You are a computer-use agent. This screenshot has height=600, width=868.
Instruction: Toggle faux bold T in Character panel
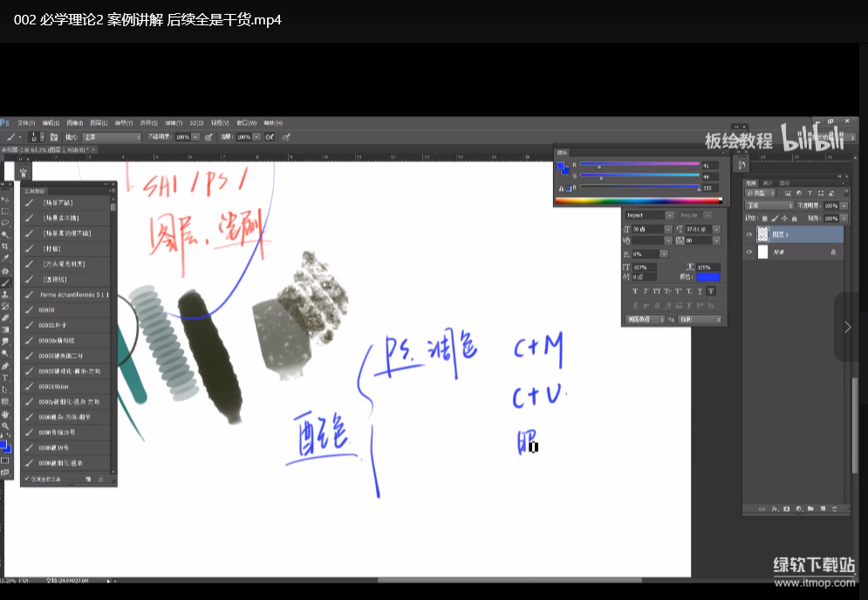click(635, 291)
